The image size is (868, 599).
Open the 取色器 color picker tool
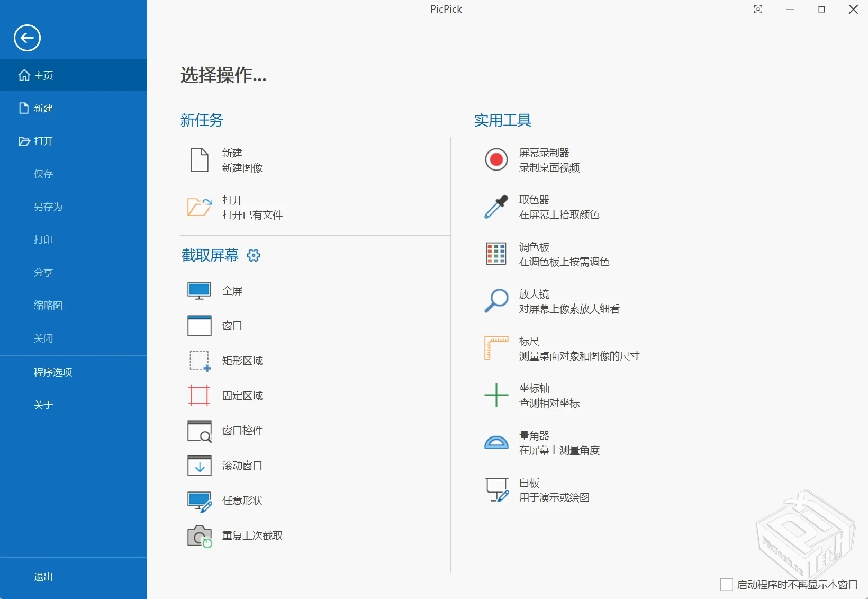[535, 207]
